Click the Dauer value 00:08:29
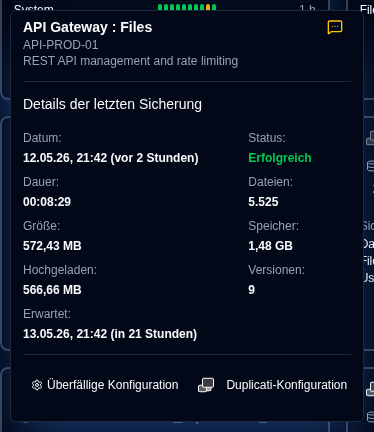Viewport: 374px width, 432px height. click(47, 202)
